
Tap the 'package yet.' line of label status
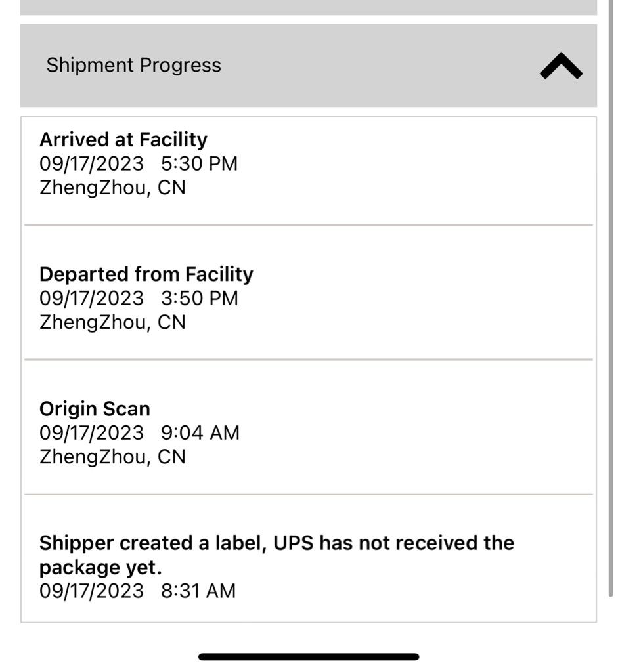pyautogui.click(x=100, y=568)
